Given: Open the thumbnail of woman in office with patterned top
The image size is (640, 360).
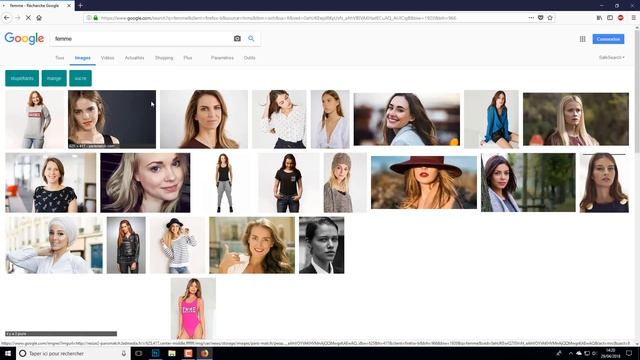Looking at the screenshot, I should coord(51,182).
